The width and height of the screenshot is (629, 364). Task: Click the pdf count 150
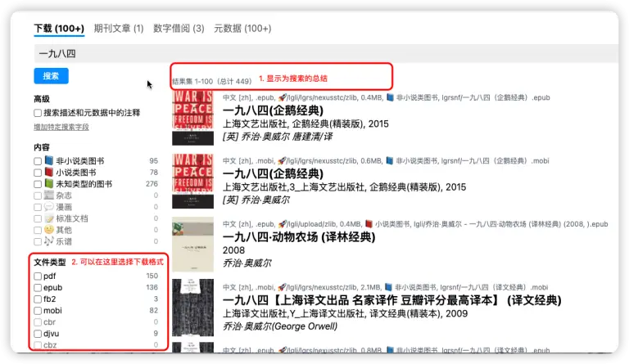coord(152,276)
